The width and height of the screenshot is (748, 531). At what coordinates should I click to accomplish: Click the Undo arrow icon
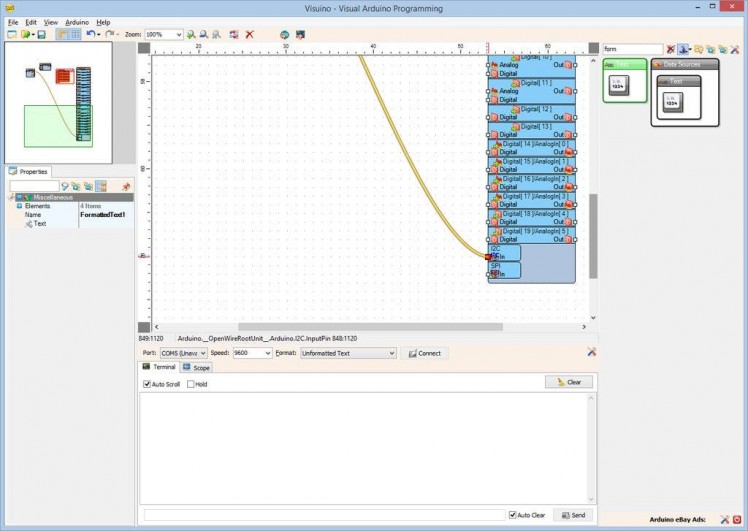pos(90,34)
